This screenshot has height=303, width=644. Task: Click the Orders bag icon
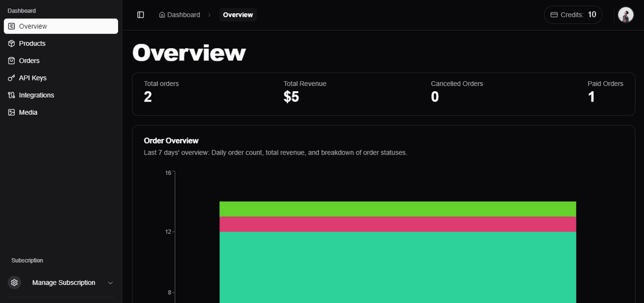tap(11, 61)
